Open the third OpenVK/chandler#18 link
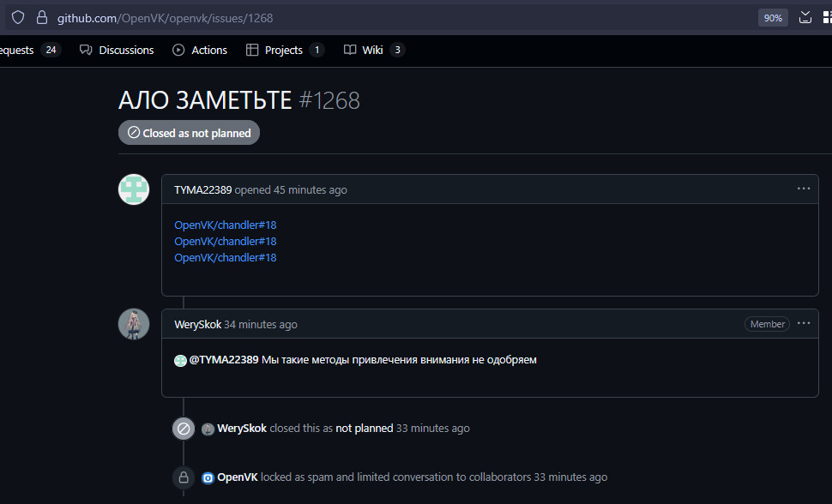Screen dimensions: 832x504 [x=226, y=258]
